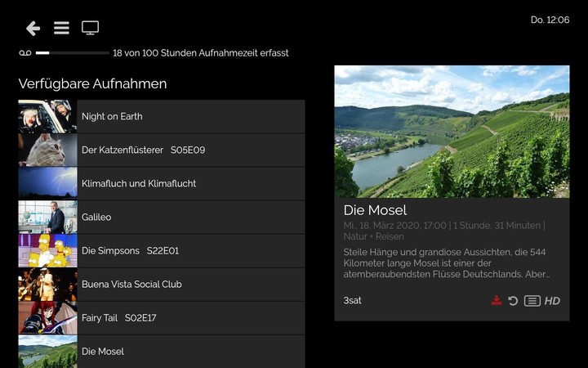Click the Die Mosel description text

(447, 263)
